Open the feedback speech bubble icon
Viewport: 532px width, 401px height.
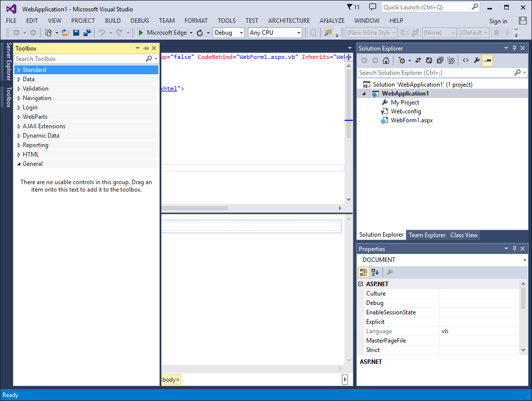tap(373, 7)
